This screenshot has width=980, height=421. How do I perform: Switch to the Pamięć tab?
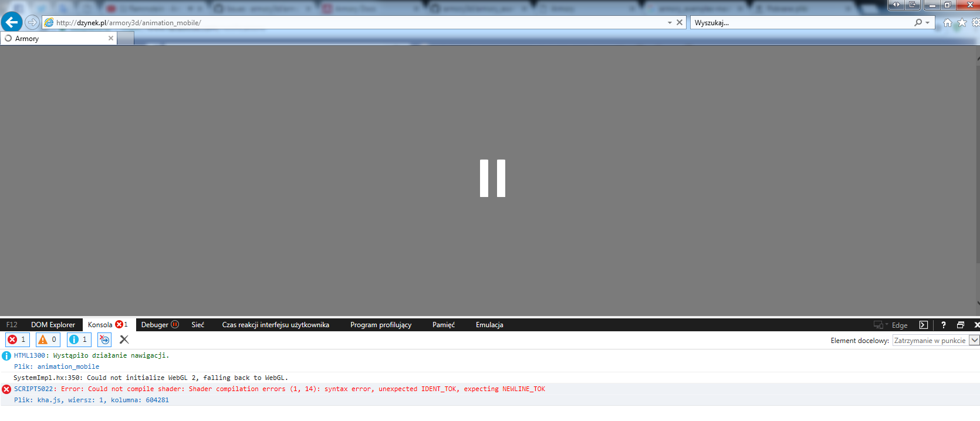(x=444, y=325)
